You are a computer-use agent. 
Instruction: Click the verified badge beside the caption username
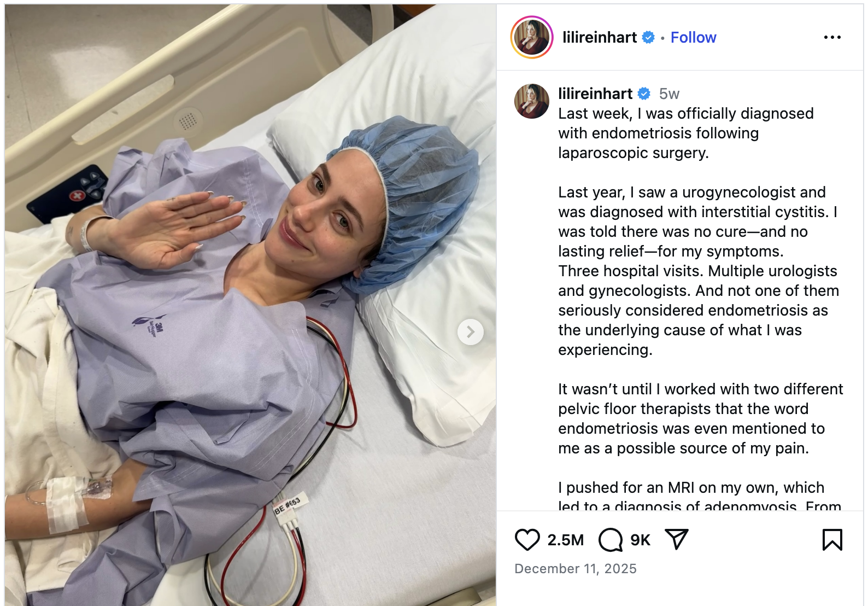[x=644, y=94]
